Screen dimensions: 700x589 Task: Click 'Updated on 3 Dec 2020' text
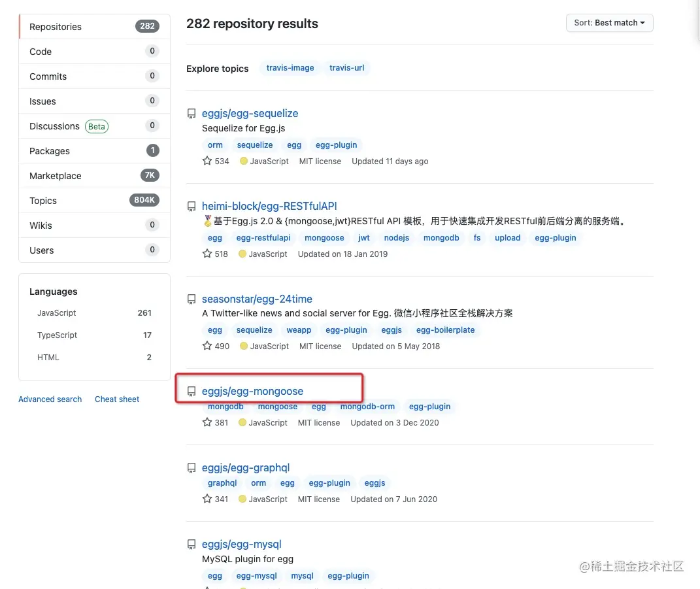[x=395, y=422]
